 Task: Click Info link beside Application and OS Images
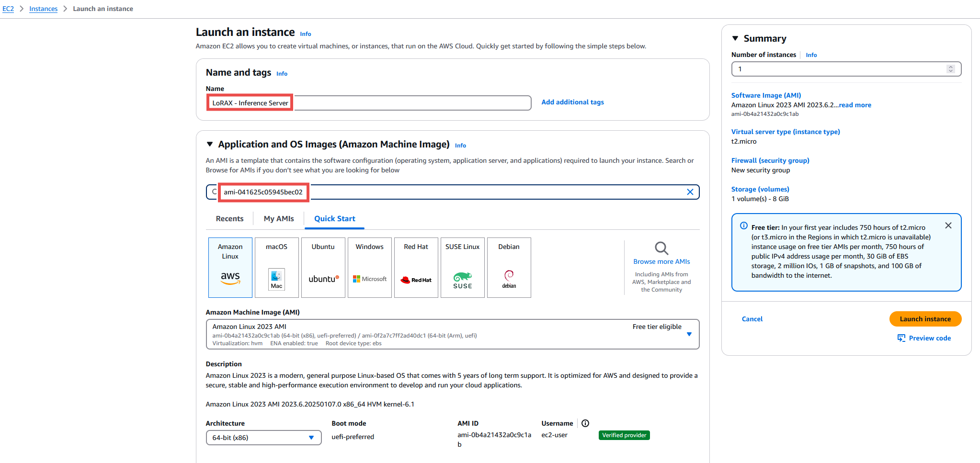tap(460, 146)
